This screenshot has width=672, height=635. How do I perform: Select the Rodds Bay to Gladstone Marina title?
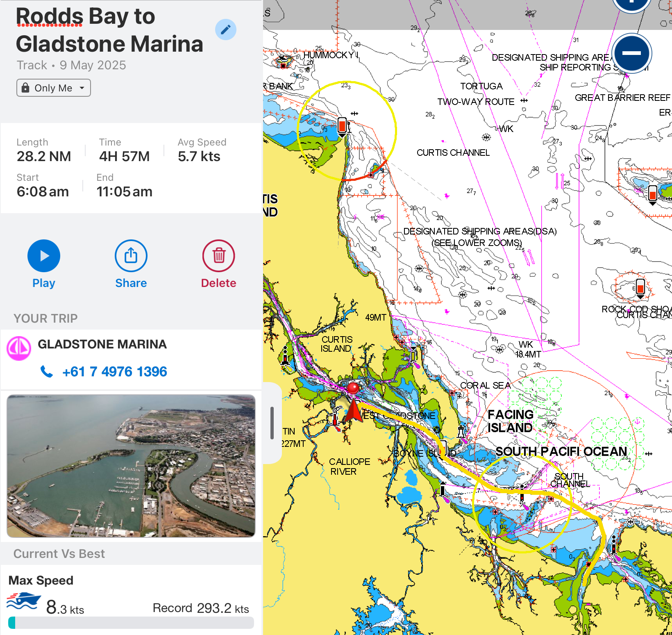point(109,30)
